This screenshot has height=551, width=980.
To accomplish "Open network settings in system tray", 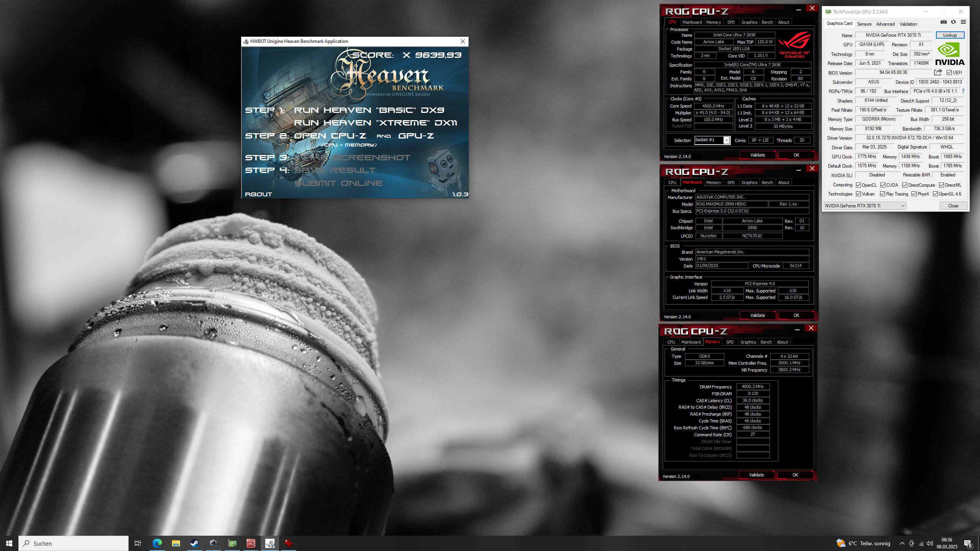I will (x=921, y=543).
